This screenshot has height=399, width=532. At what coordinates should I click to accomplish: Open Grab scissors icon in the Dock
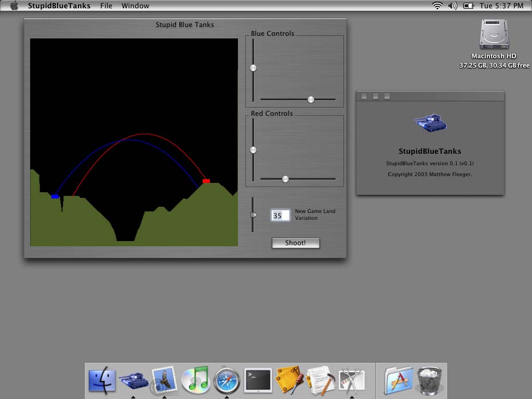click(x=352, y=380)
